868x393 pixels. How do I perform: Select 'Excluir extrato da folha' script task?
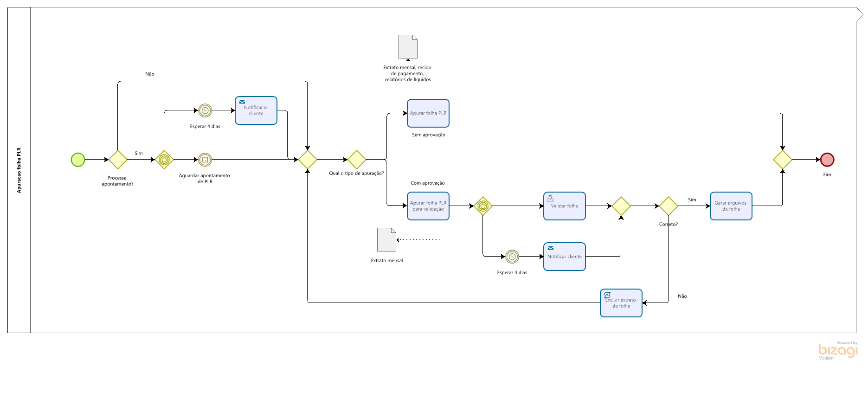[621, 303]
